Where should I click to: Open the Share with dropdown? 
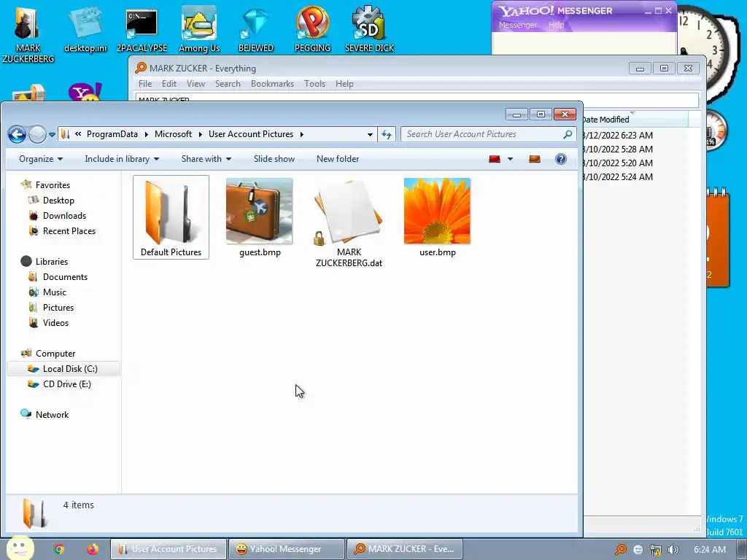[206, 159]
